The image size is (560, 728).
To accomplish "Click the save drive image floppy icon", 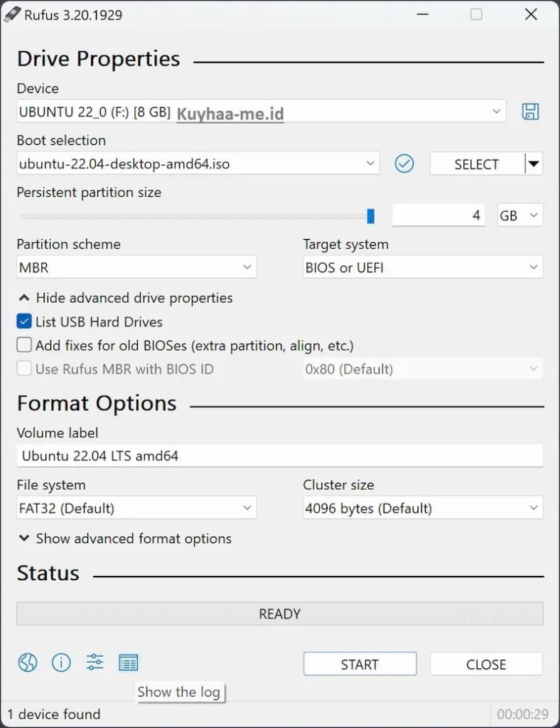I will 530,112.
